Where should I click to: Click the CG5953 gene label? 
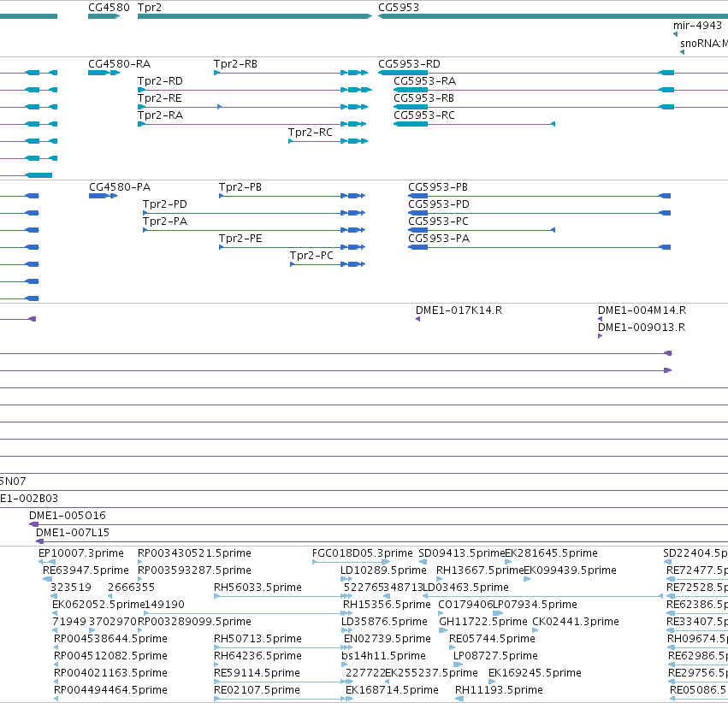tap(399, 8)
